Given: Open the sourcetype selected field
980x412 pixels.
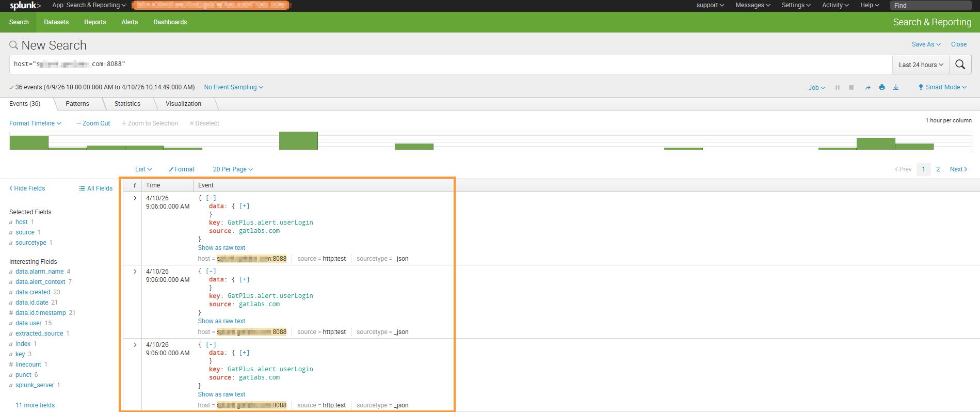Looking at the screenshot, I should tap(31, 243).
